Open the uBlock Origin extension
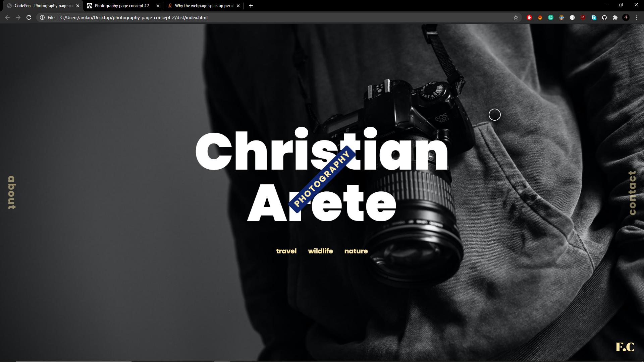The image size is (644, 362). click(x=583, y=17)
